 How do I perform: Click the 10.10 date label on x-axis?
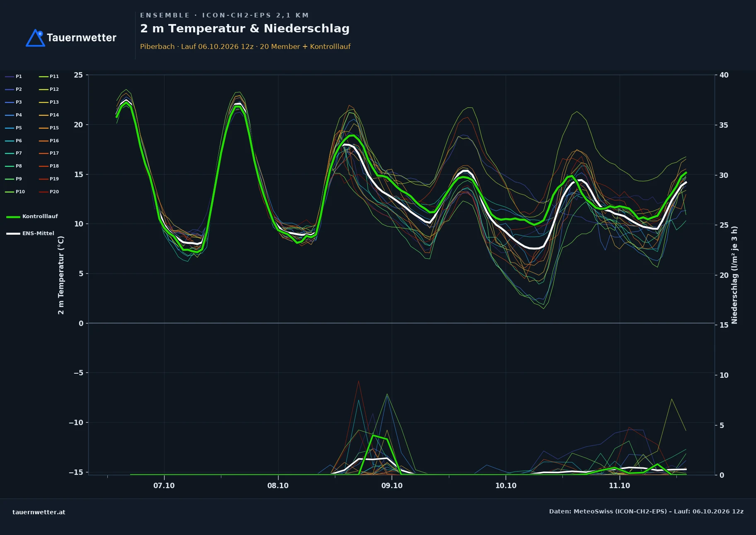506,486
